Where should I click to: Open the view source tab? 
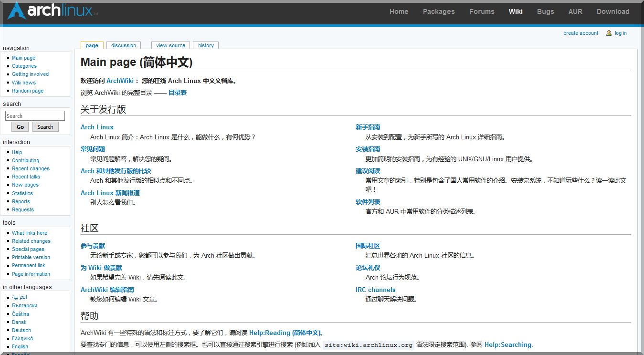pos(170,45)
